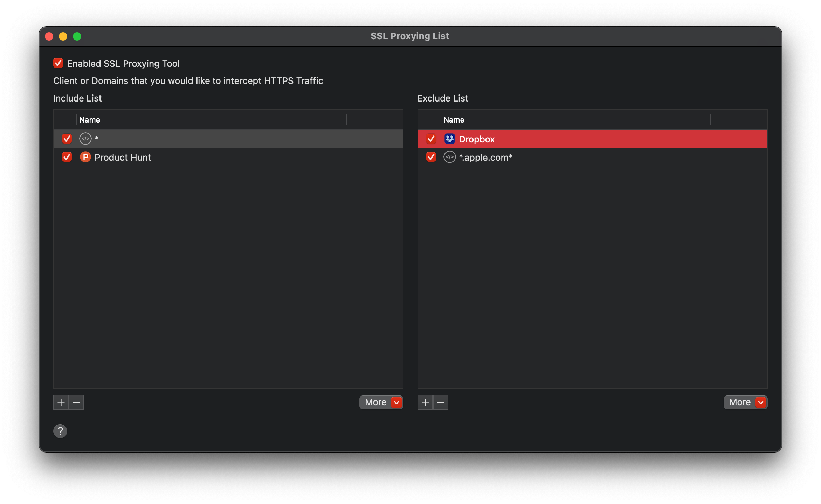
Task: Remove selected Exclude List entry
Action: point(441,402)
